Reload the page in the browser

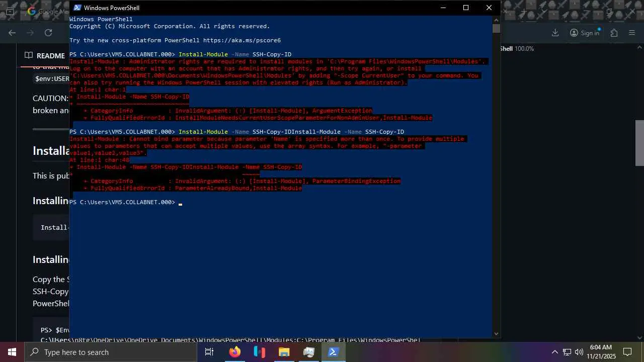[x=48, y=33]
